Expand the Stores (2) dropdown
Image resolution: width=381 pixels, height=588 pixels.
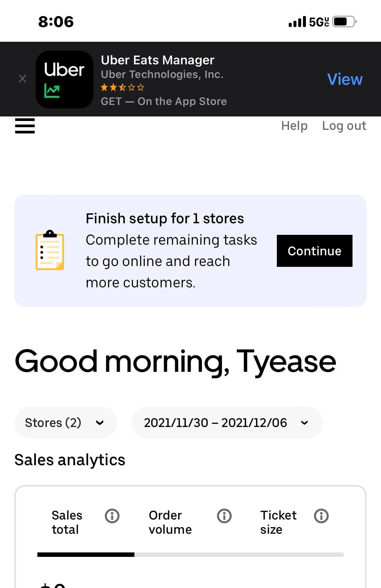[x=65, y=423]
